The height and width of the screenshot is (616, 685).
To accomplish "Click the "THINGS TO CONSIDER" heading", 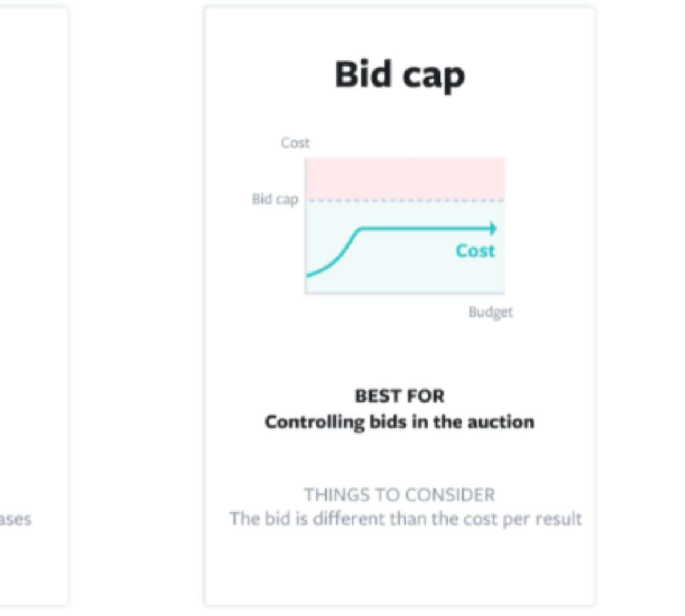I will point(400,495).
